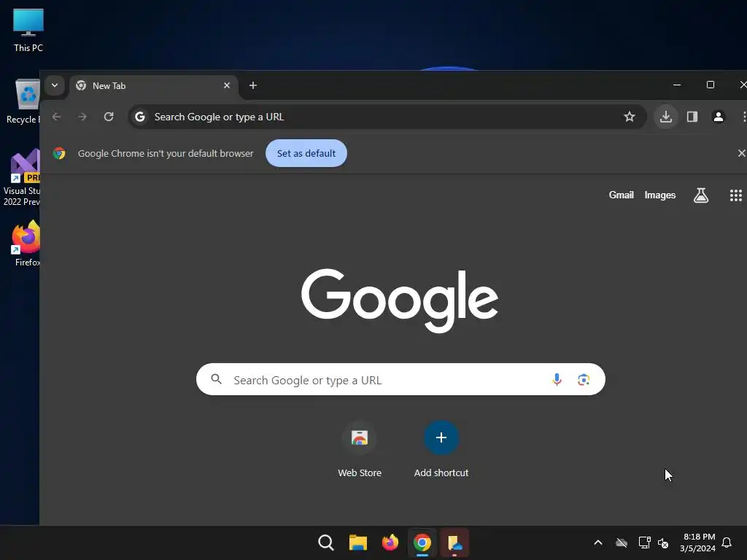Viewport: 747px width, 560px height.
Task: Select the New Tab tab
Action: click(x=154, y=86)
